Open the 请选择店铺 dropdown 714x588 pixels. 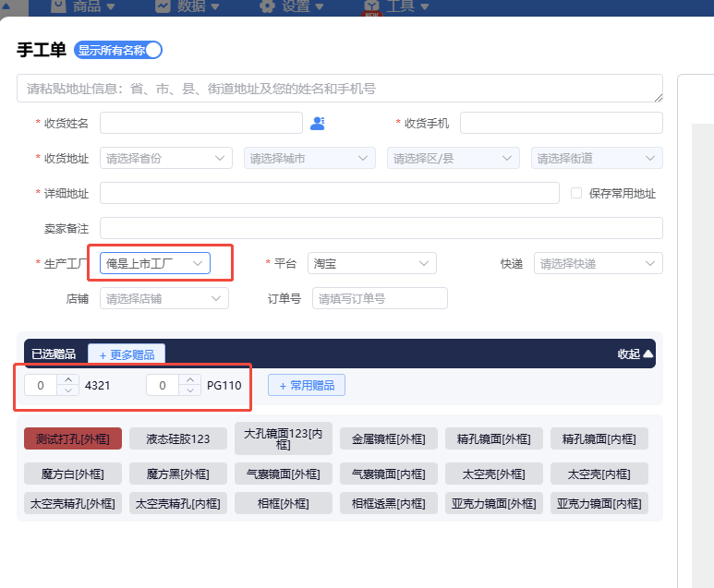click(164, 298)
